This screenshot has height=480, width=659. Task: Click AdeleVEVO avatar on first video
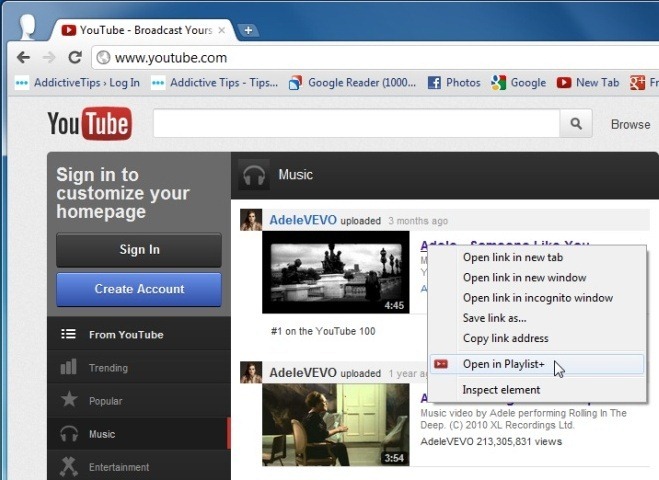click(251, 220)
